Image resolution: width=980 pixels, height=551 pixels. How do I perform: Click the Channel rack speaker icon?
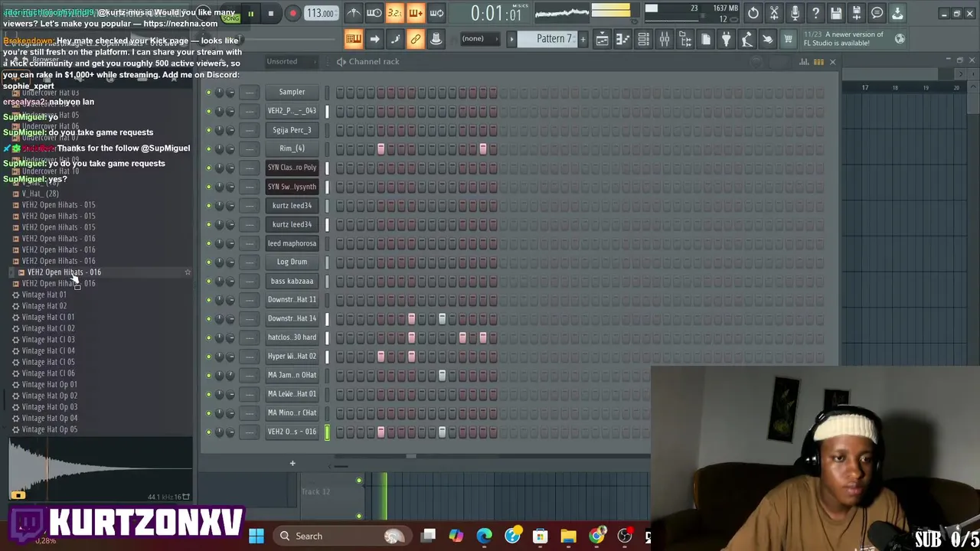pyautogui.click(x=341, y=61)
